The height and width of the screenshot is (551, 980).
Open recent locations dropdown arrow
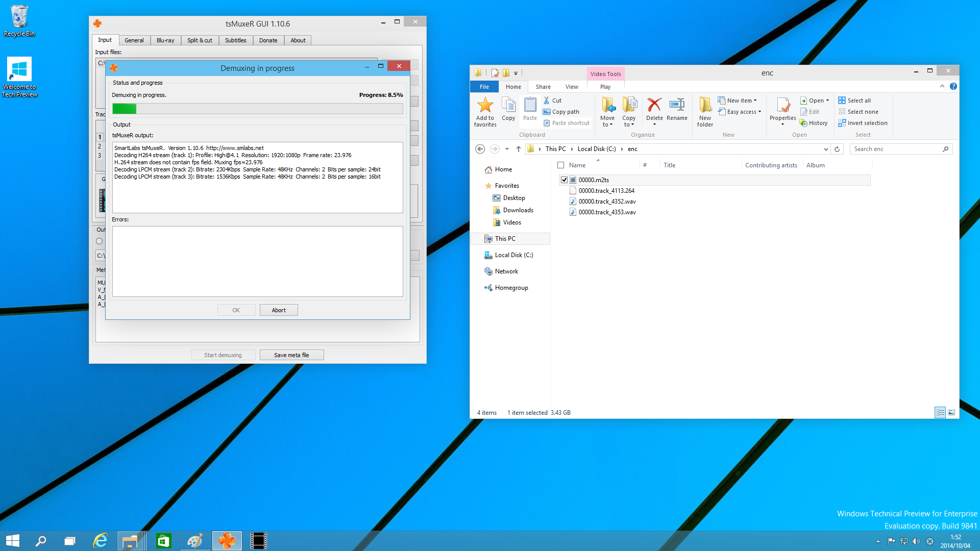[x=507, y=149]
